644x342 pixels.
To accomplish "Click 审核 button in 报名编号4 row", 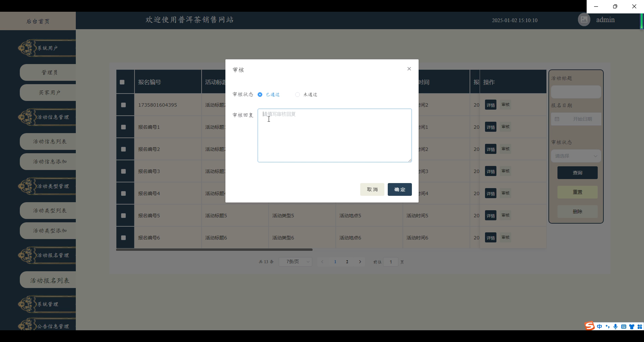I will (505, 193).
